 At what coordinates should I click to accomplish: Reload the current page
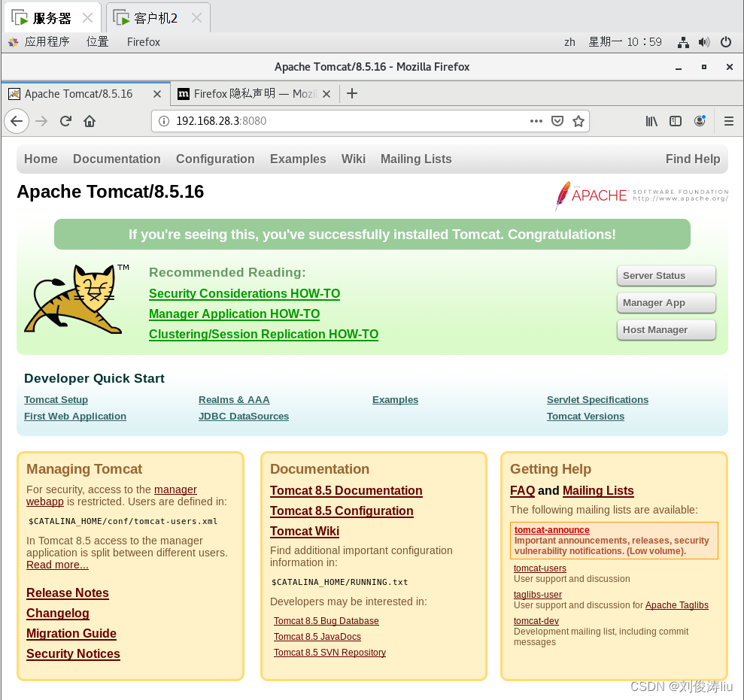coord(67,121)
